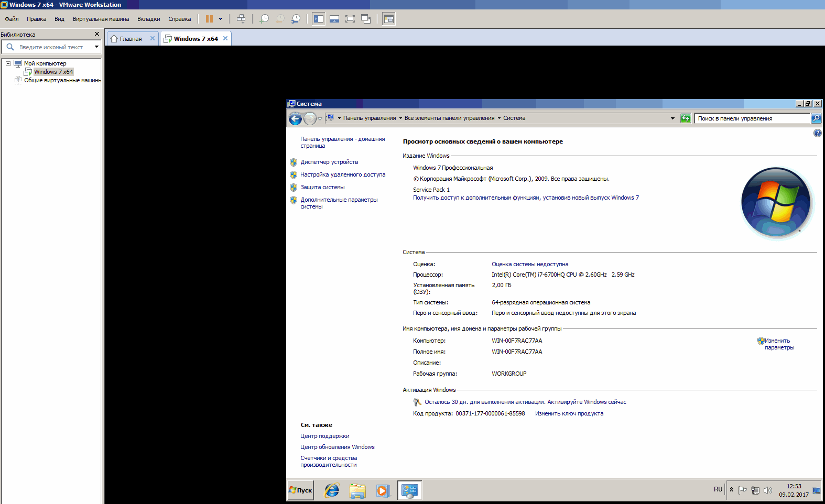This screenshot has height=504, width=825.
Task: Open Дополнительные параметры системы
Action: click(x=339, y=203)
